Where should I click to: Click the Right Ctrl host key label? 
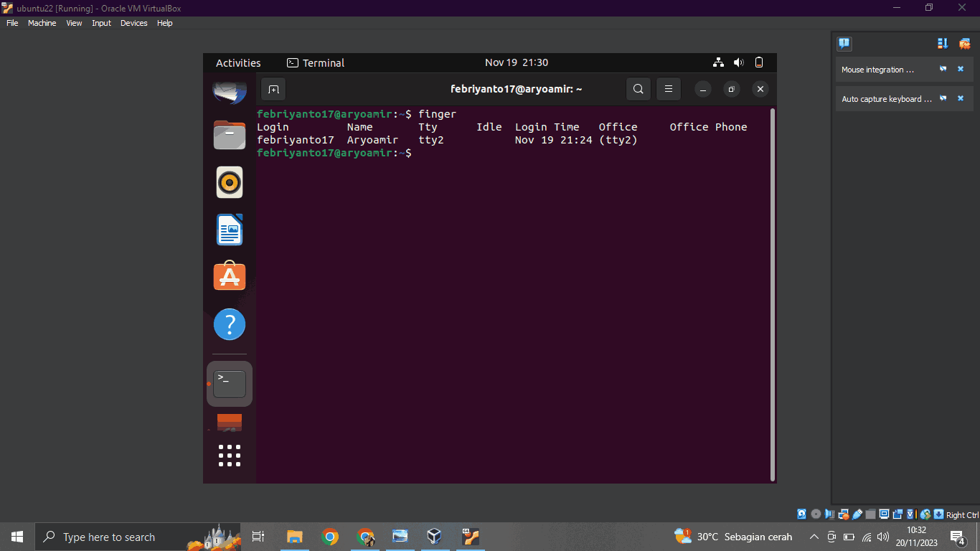[x=963, y=515]
